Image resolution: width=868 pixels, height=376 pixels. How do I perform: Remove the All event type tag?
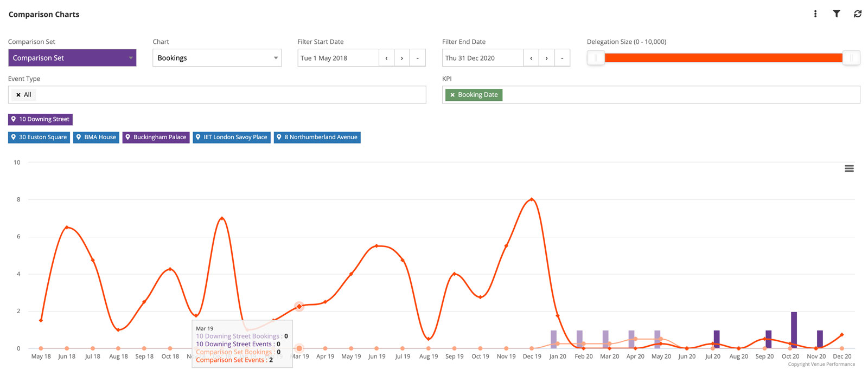[18, 95]
